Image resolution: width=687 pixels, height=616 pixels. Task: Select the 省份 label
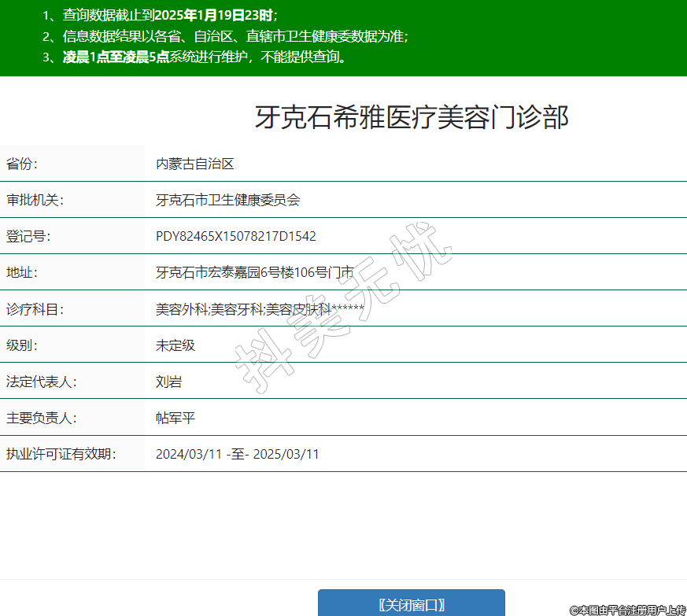coord(23,164)
